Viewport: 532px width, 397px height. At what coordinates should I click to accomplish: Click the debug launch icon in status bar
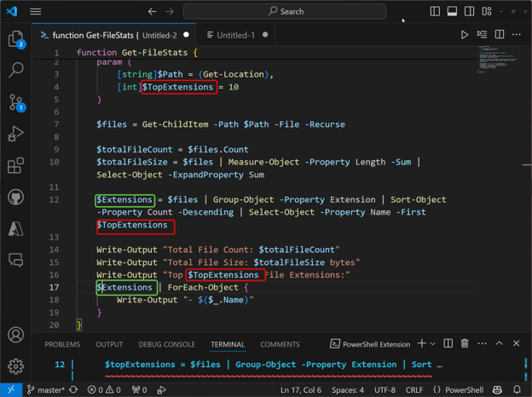(x=161, y=390)
